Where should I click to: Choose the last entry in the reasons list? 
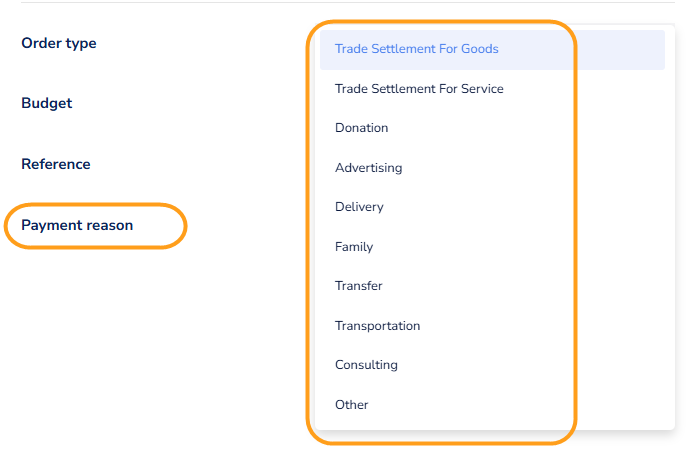(352, 405)
